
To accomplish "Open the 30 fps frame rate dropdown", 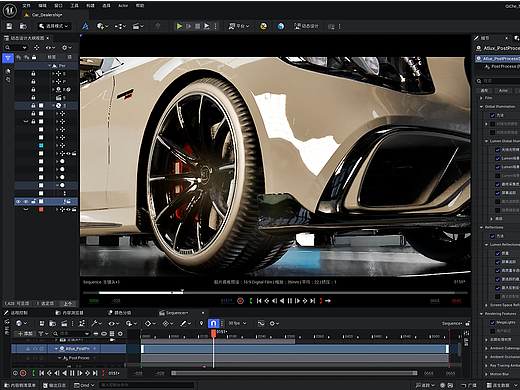I will pyautogui.click(x=237, y=323).
